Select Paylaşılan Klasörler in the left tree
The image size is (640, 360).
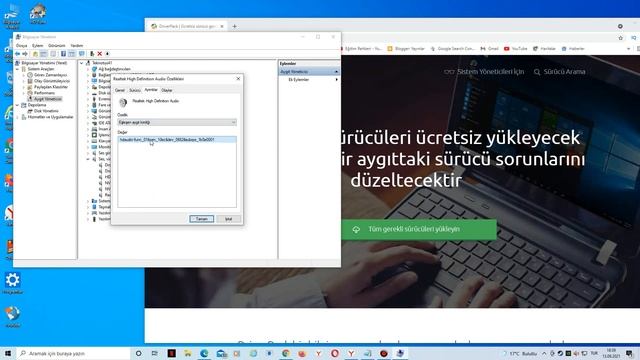coord(51,87)
